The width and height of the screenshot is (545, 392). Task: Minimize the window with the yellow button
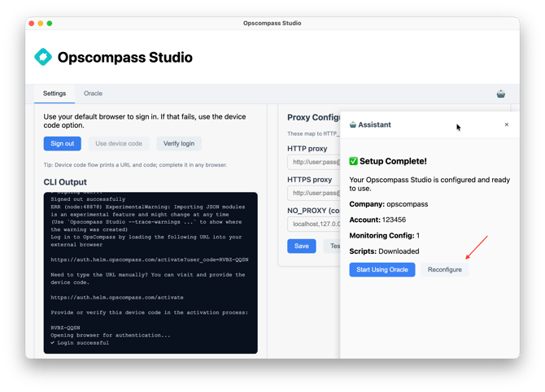pos(41,24)
